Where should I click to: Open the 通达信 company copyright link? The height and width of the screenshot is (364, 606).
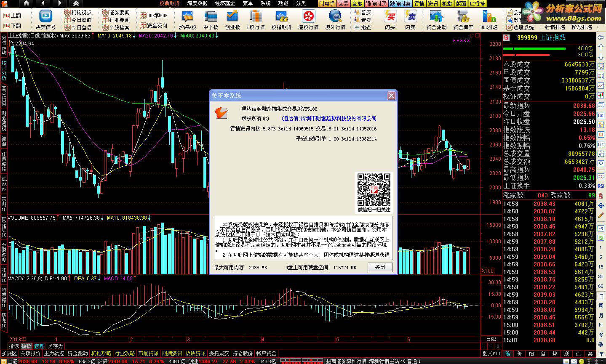pos(329,119)
